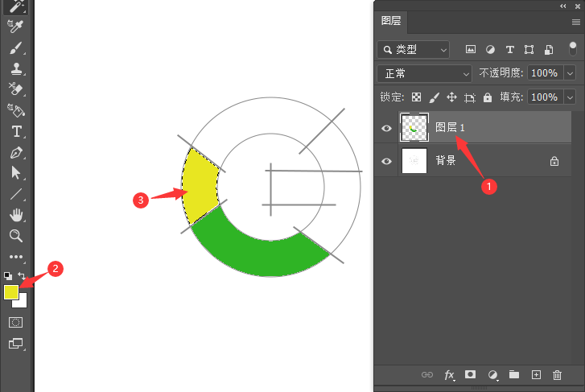Select the 背景 layer name
Image resolution: width=585 pixels, height=392 pixels.
tap(446, 160)
